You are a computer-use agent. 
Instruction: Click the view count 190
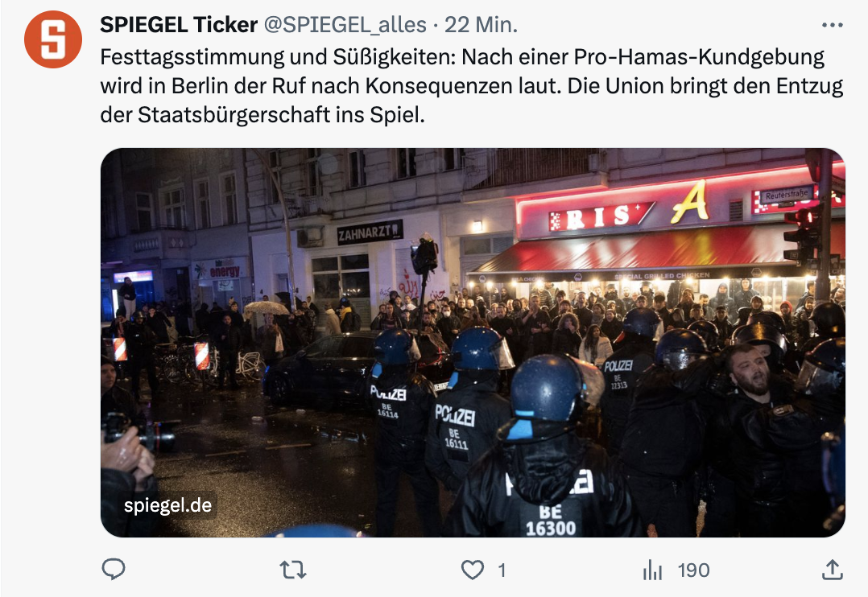coord(693,570)
